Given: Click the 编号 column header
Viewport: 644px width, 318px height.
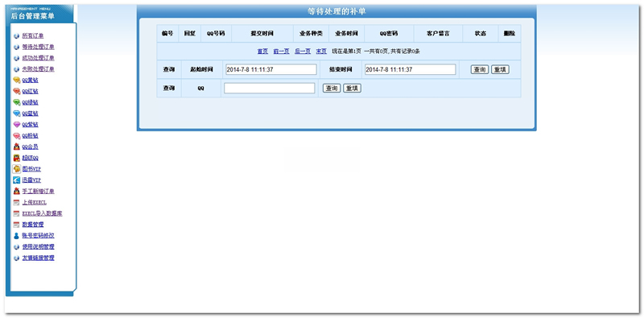Looking at the screenshot, I should 167,33.
